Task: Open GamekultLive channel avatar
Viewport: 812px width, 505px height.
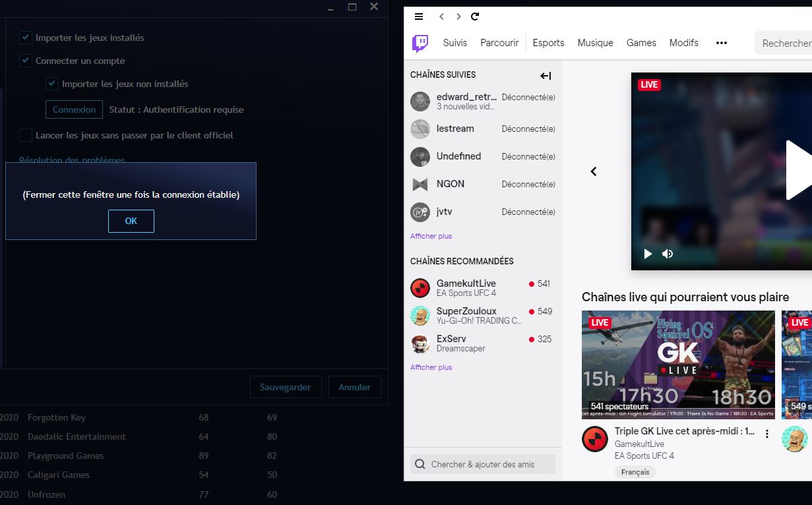Action: coord(420,288)
